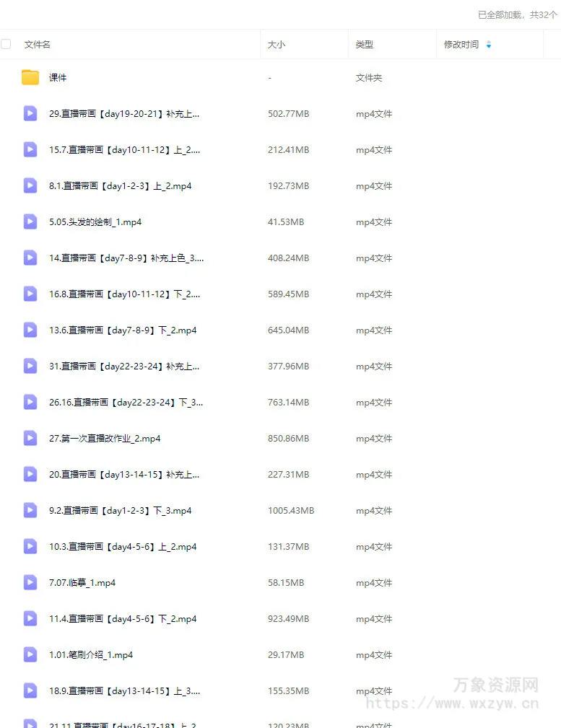Open file 10.3.直播带画 day4-5-6 上_2.mp4
561x728 pixels.
point(123,546)
